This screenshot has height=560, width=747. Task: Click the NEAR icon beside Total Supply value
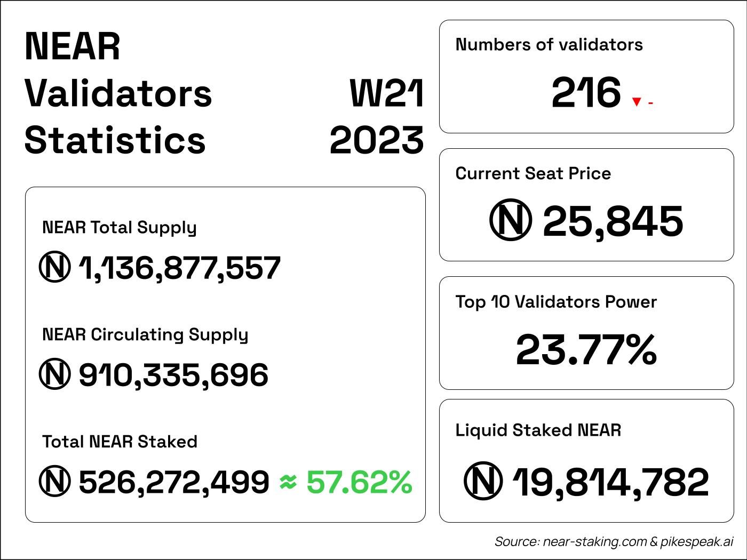pos(54,267)
